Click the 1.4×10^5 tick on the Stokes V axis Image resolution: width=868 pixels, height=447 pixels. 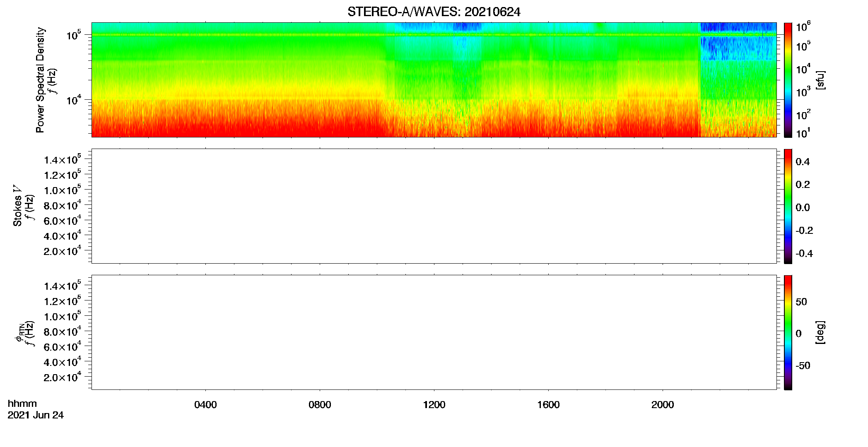point(63,159)
